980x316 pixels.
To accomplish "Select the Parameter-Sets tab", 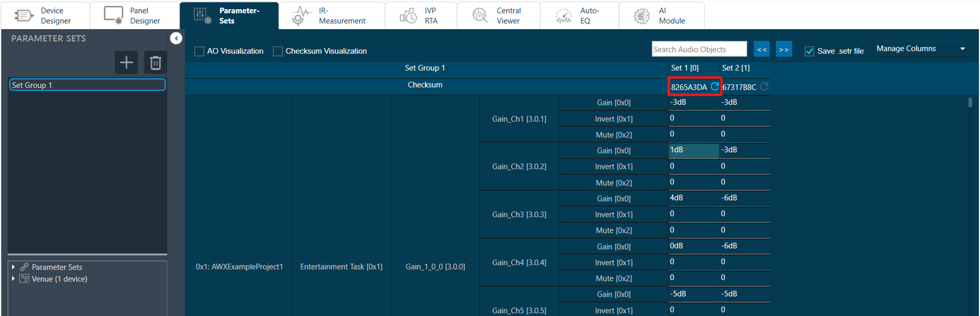I will [x=229, y=15].
